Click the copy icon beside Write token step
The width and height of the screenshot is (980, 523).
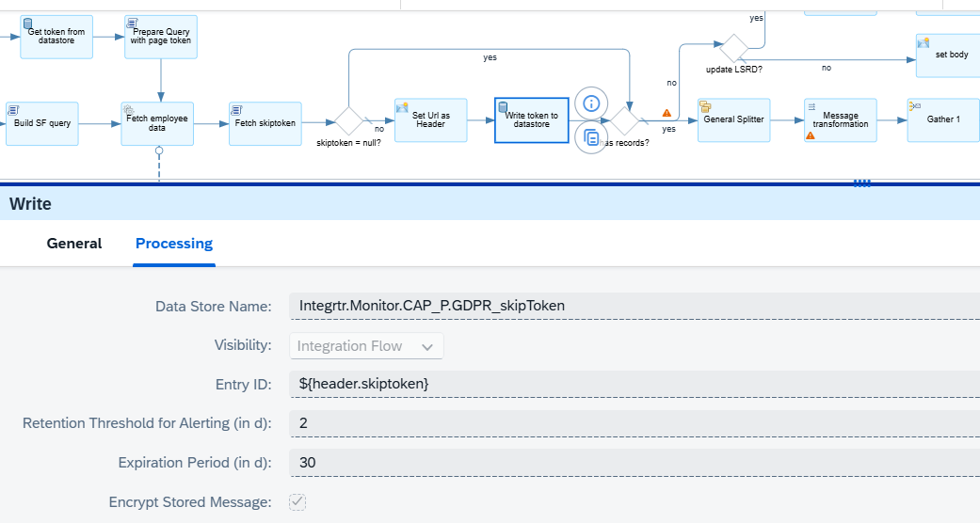(591, 137)
